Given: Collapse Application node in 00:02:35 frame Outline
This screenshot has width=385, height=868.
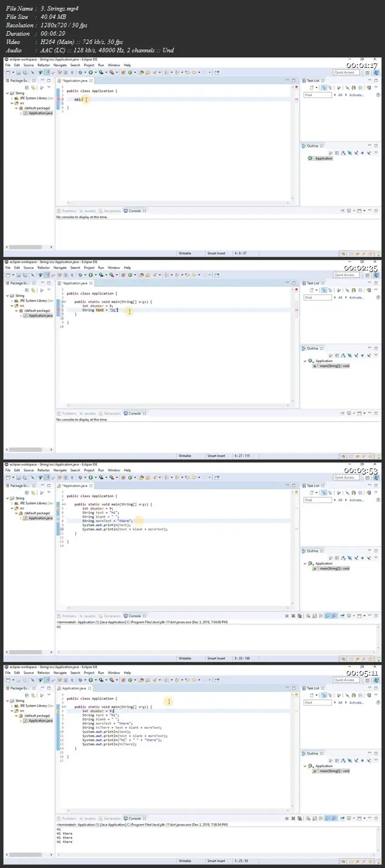Looking at the screenshot, I should (305, 361).
